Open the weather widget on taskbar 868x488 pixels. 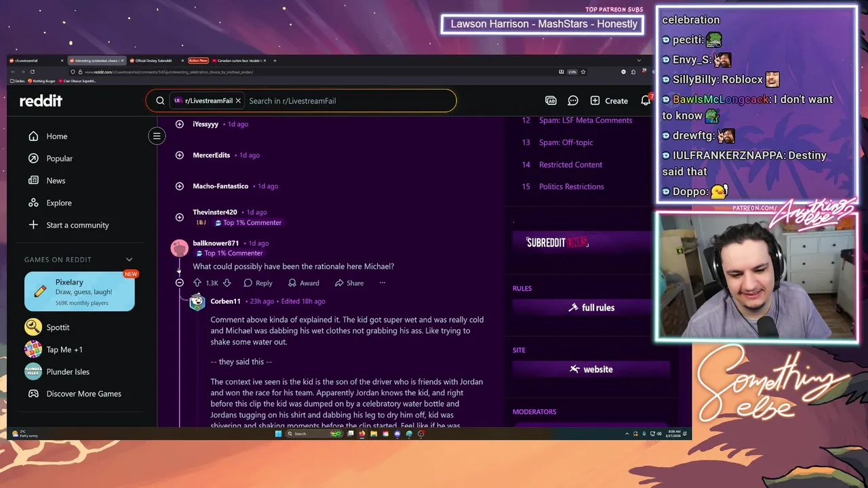pos(25,434)
